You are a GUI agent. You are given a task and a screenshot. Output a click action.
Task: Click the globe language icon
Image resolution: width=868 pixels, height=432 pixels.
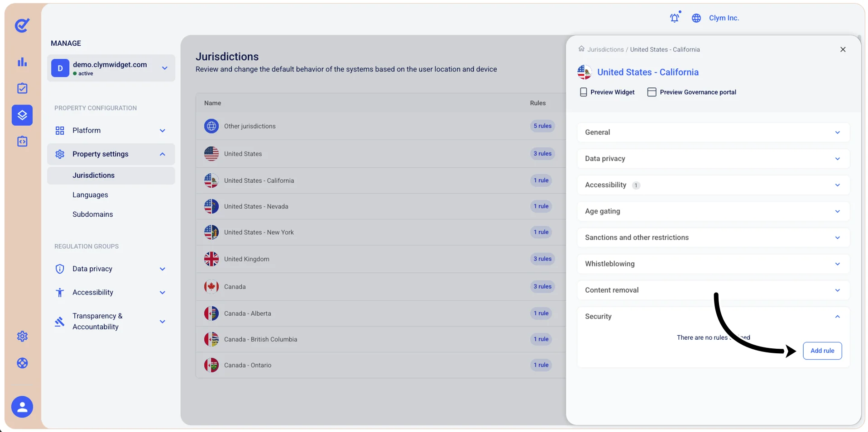coord(696,18)
